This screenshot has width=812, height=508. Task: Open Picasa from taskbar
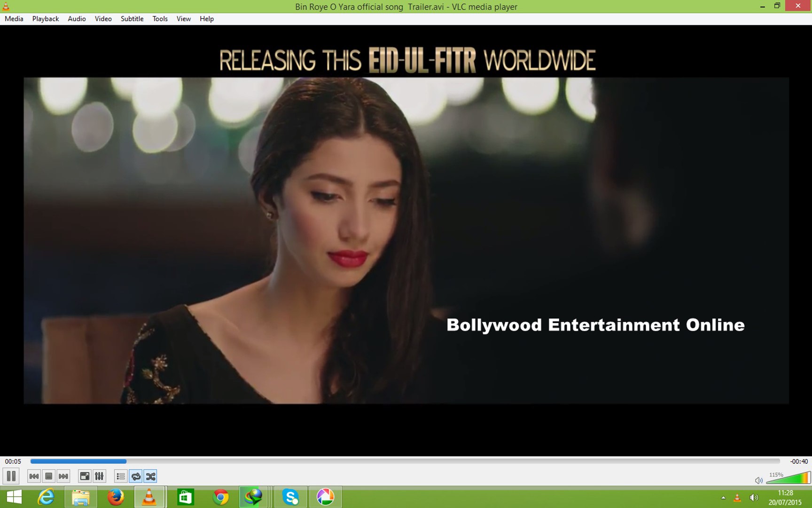point(325,497)
